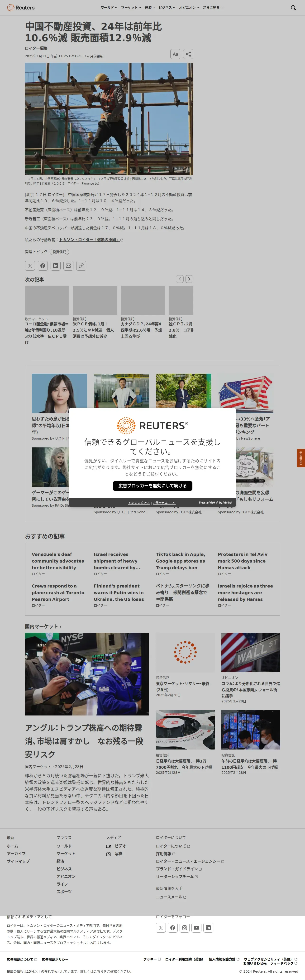Follow Reuters on Facebook footer icon

point(172,927)
